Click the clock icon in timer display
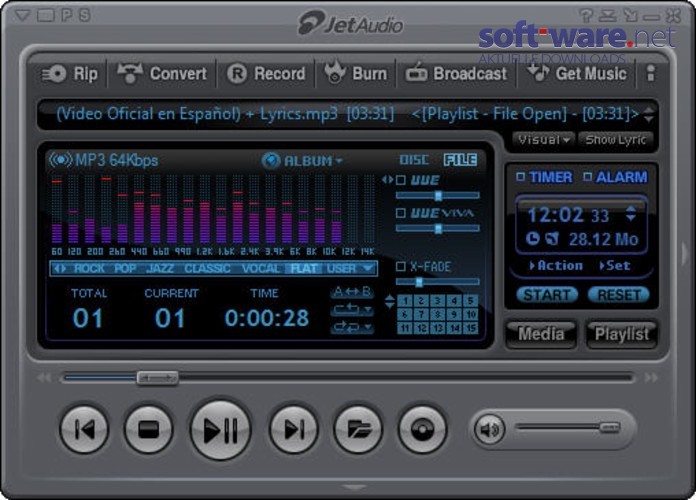This screenshot has width=696, height=500. point(533,239)
